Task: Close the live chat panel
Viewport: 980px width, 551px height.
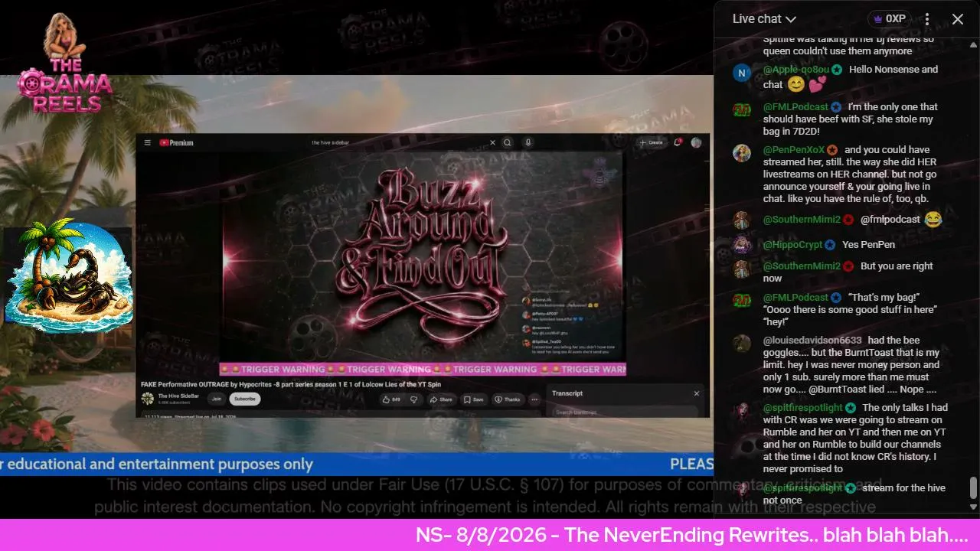Action: coord(958,19)
